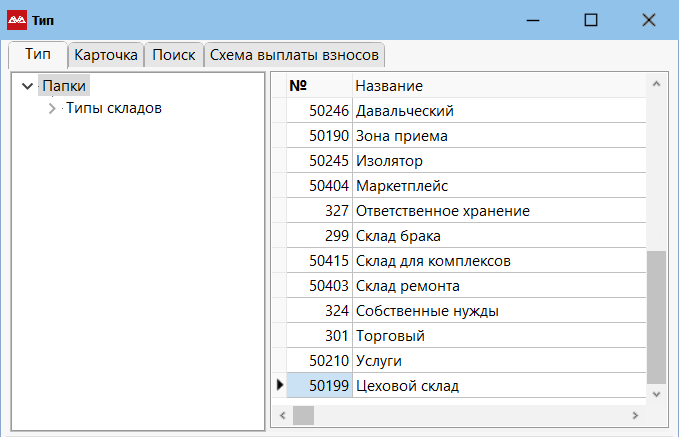Screen dimensions: 679x437
Task: Switch to the Карточка tab
Action: (x=106, y=55)
